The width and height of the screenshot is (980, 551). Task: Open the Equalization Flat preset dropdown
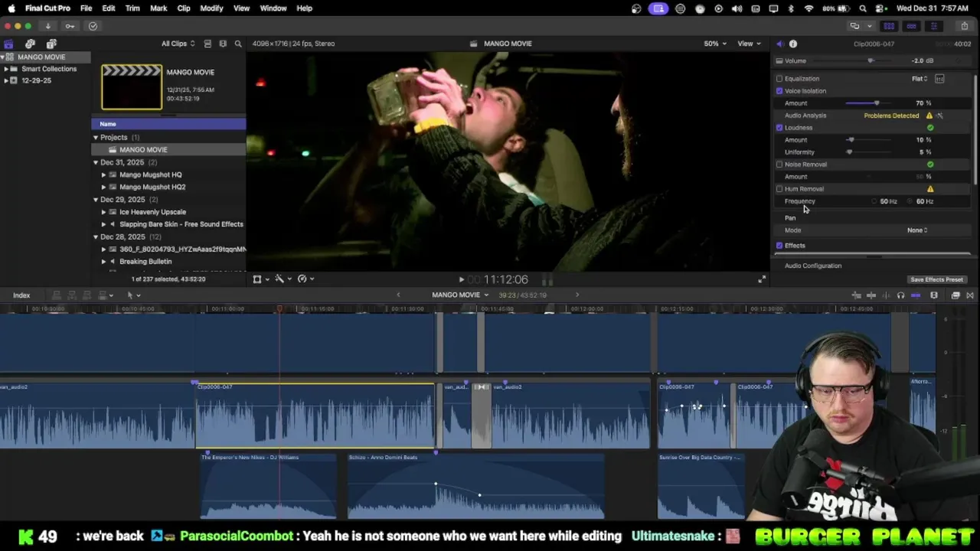coord(920,79)
